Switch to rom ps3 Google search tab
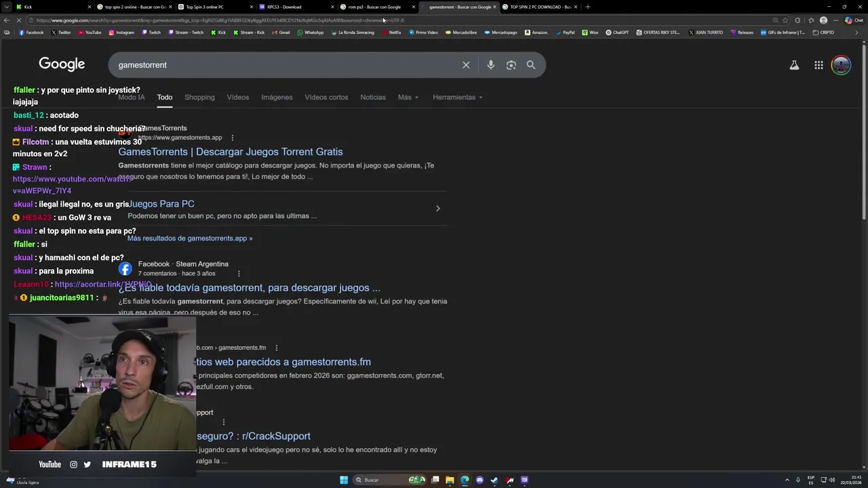The height and width of the screenshot is (488, 868). (x=376, y=7)
